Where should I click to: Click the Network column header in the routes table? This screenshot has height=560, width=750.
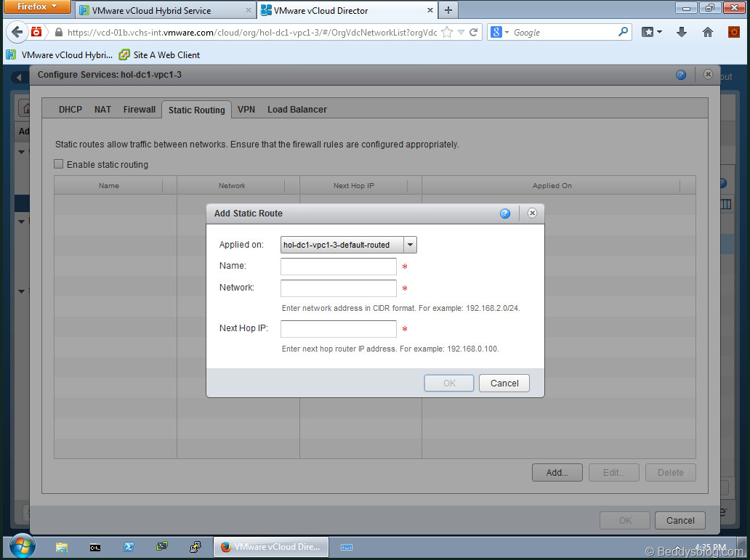(232, 185)
